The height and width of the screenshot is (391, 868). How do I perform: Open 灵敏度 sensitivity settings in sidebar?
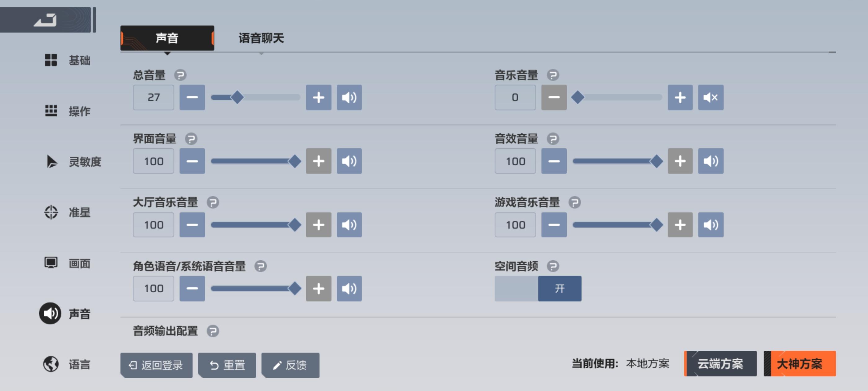(73, 162)
